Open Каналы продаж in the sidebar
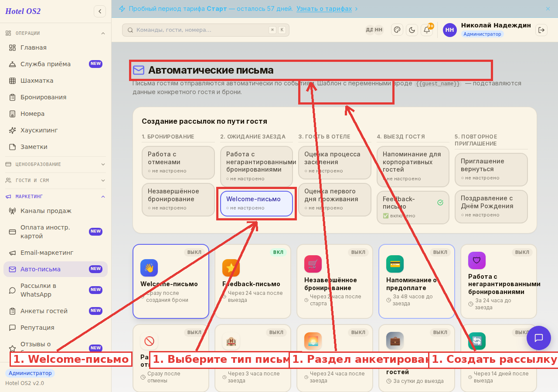Image resolution: width=558 pixels, height=392 pixels. 55,211
